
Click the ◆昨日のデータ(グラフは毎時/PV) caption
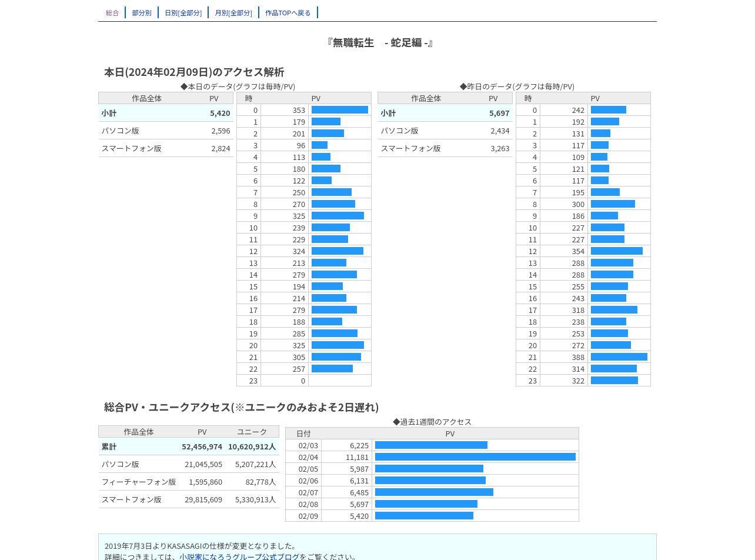coord(517,86)
